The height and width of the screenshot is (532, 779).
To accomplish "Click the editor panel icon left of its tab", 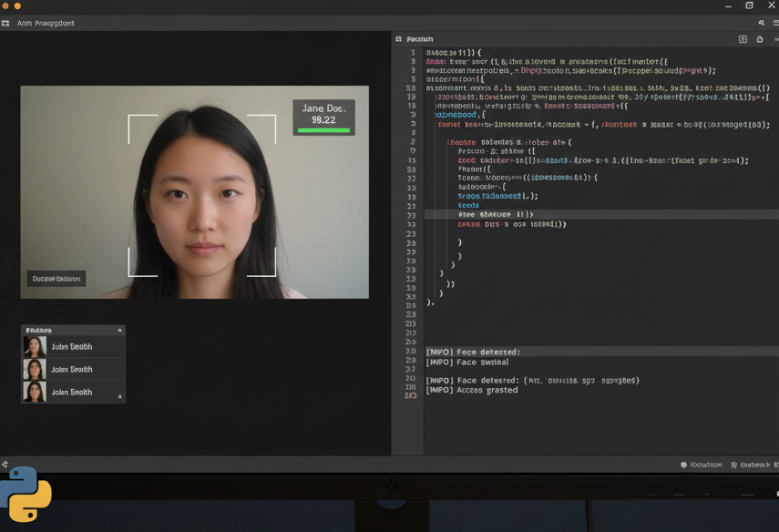I will coord(399,39).
